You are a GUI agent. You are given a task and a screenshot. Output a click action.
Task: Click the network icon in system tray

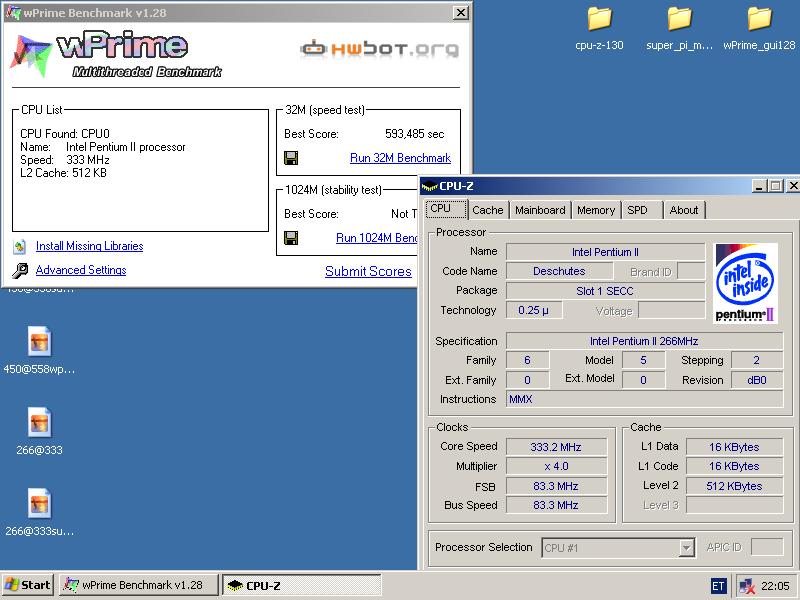pos(747,586)
